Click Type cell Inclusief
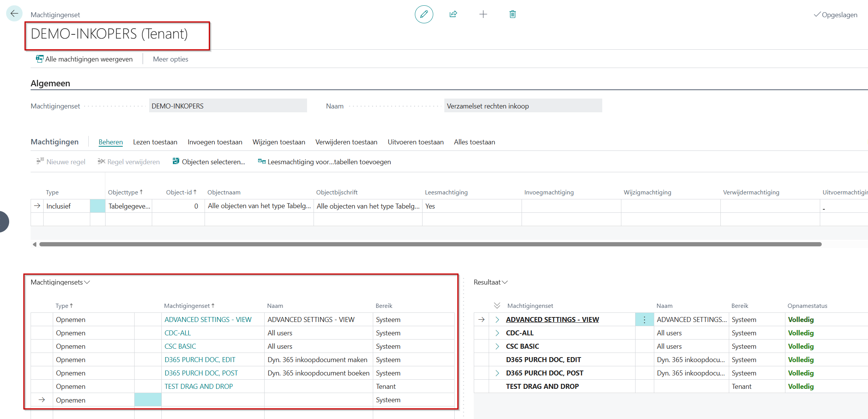The height and width of the screenshot is (419, 868). [x=67, y=206]
